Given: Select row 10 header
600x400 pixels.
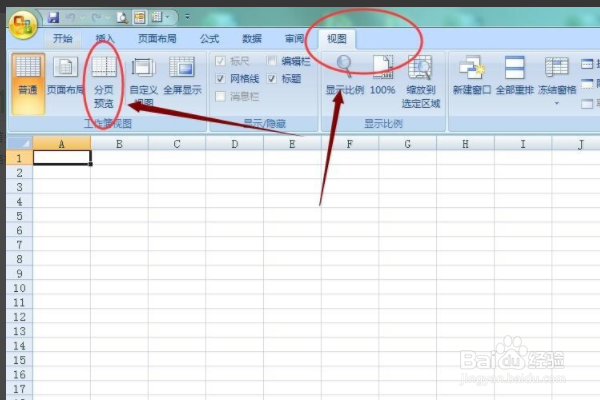Looking at the screenshot, I should click(20, 288).
